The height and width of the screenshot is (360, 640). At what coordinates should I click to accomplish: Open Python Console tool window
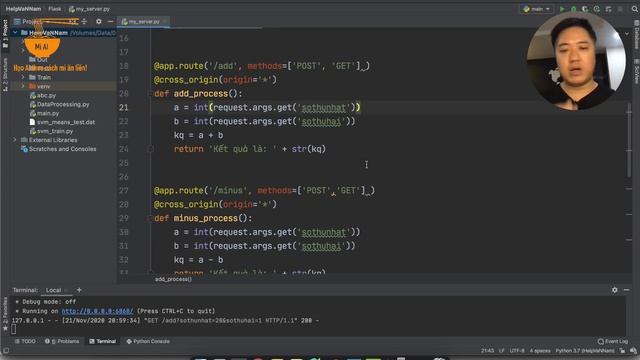point(148,341)
